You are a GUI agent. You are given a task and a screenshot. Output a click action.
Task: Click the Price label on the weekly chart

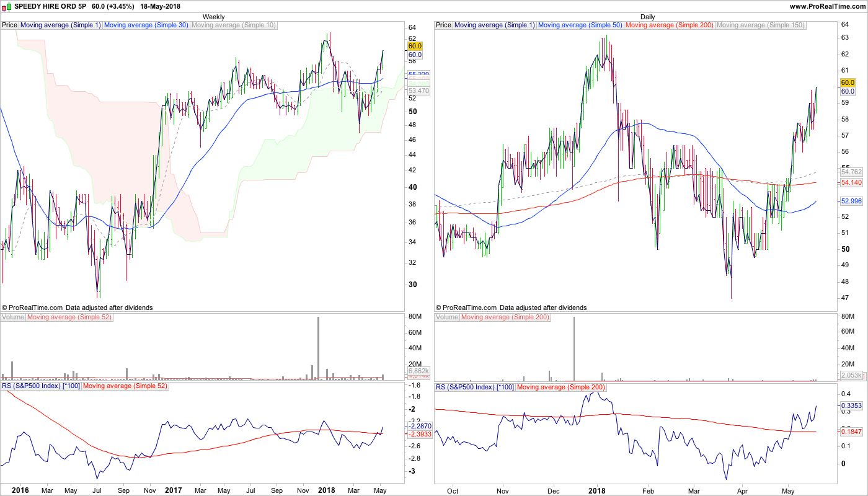click(x=10, y=25)
